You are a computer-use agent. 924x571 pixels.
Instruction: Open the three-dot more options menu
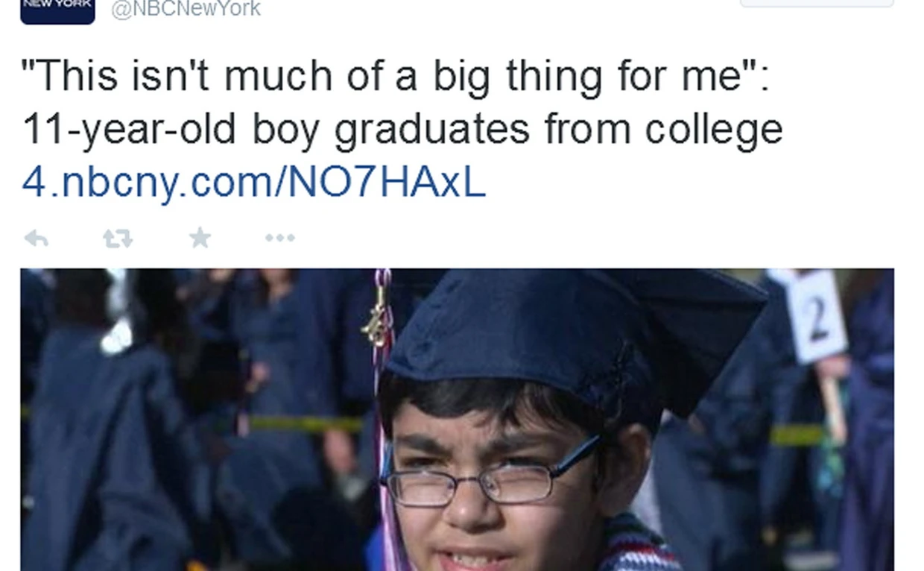point(279,239)
